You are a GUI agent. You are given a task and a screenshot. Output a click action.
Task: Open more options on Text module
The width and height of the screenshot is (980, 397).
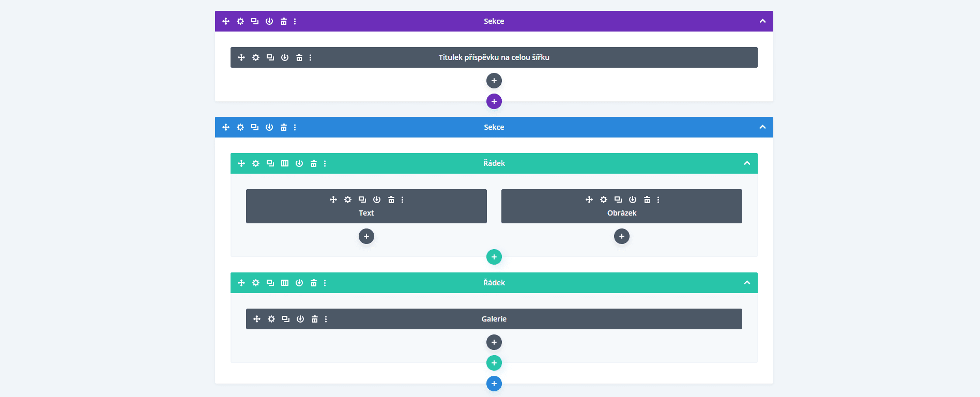click(403, 200)
